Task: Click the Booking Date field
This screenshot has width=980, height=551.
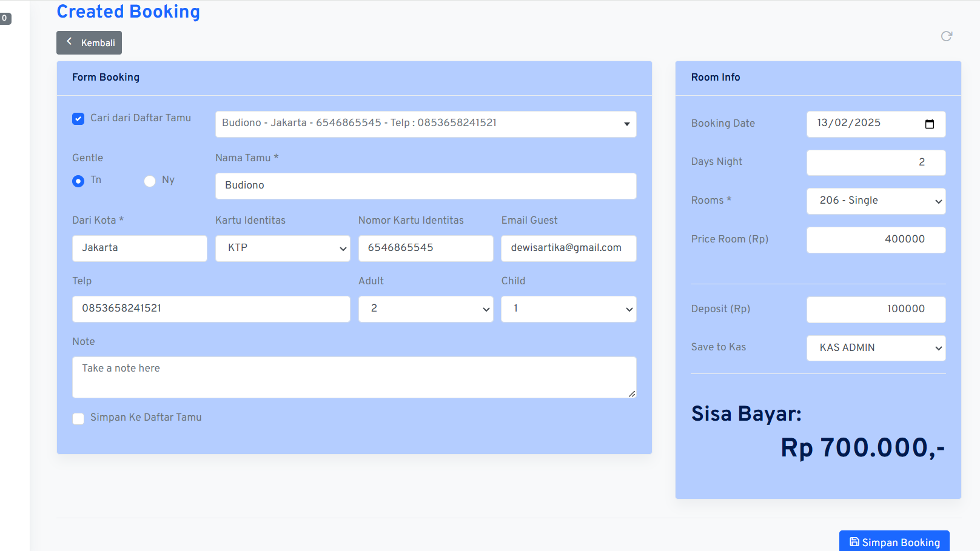Action: (x=876, y=124)
